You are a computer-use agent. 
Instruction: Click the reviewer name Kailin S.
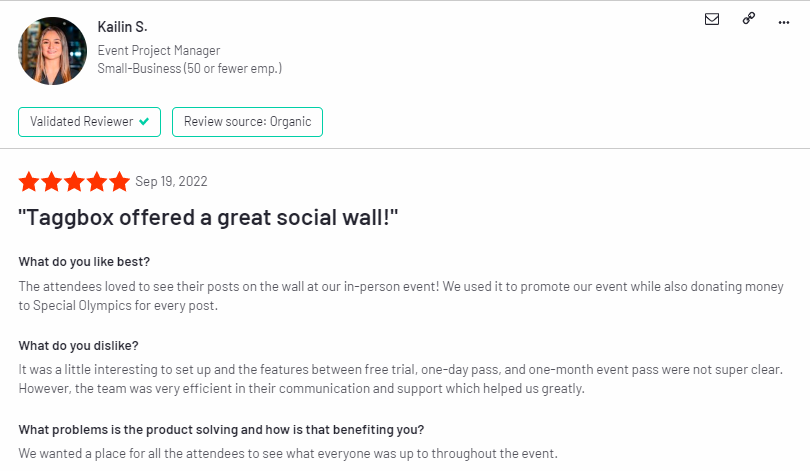tap(122, 25)
